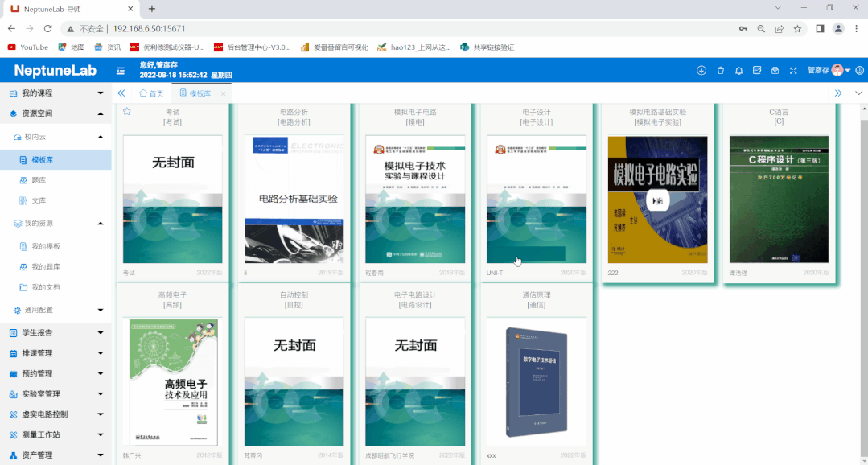The image size is (868, 465).
Task: Click the power logout icon
Action: 860,71
